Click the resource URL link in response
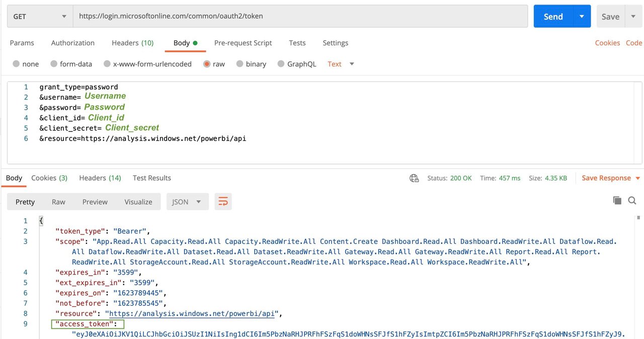 point(192,313)
